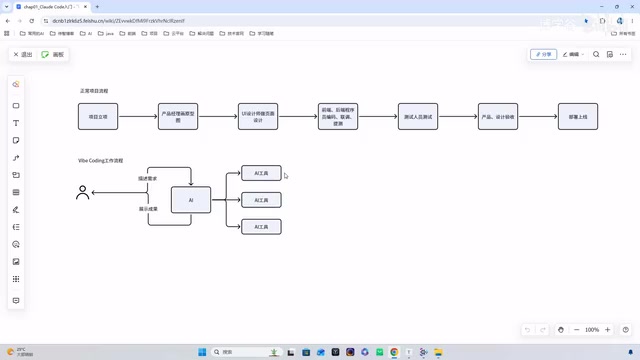The image size is (640, 360).
Task: Select the 产品经理画原型图 flowchart box
Action: pos(178,117)
